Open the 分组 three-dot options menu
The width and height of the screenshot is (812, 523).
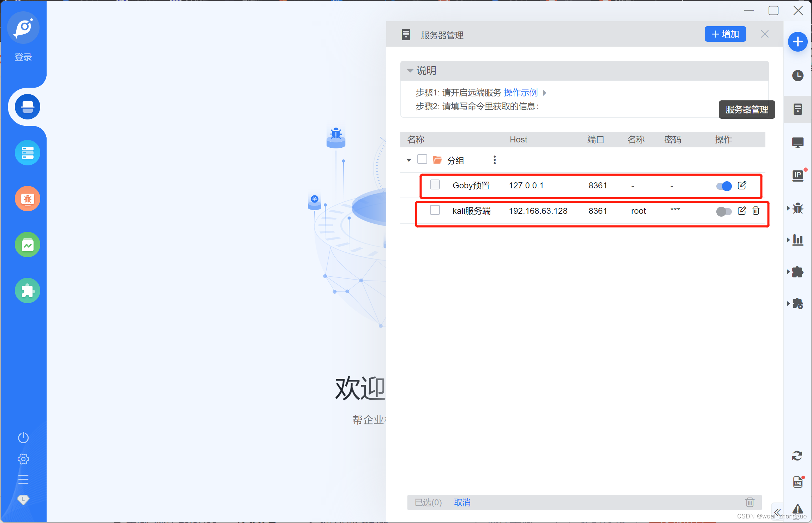coord(495,160)
